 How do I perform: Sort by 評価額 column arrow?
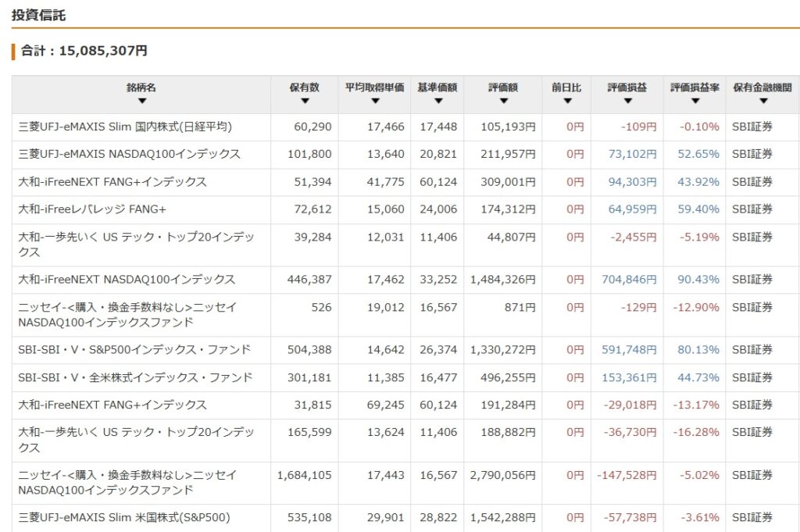tap(504, 101)
